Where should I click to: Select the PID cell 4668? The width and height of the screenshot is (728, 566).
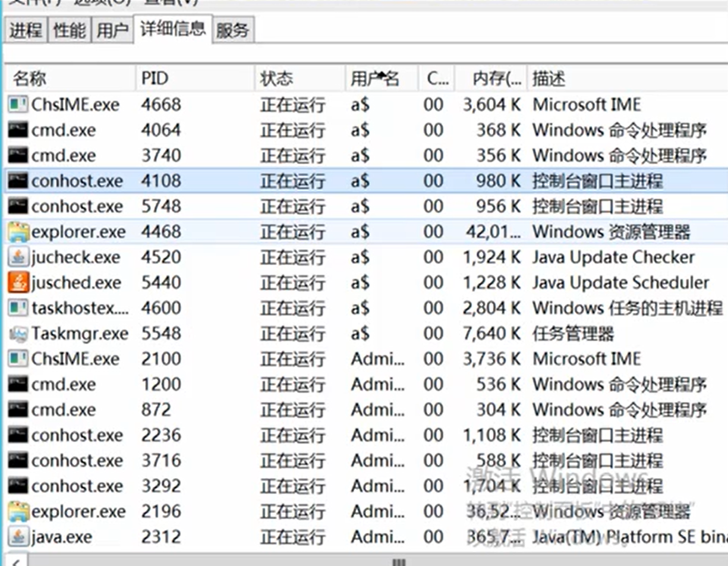(161, 105)
